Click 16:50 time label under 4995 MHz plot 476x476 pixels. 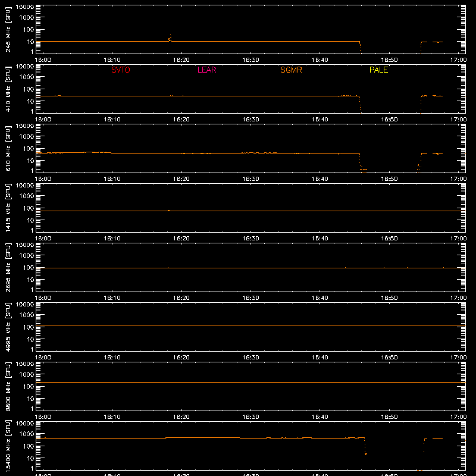pyautogui.click(x=389, y=358)
